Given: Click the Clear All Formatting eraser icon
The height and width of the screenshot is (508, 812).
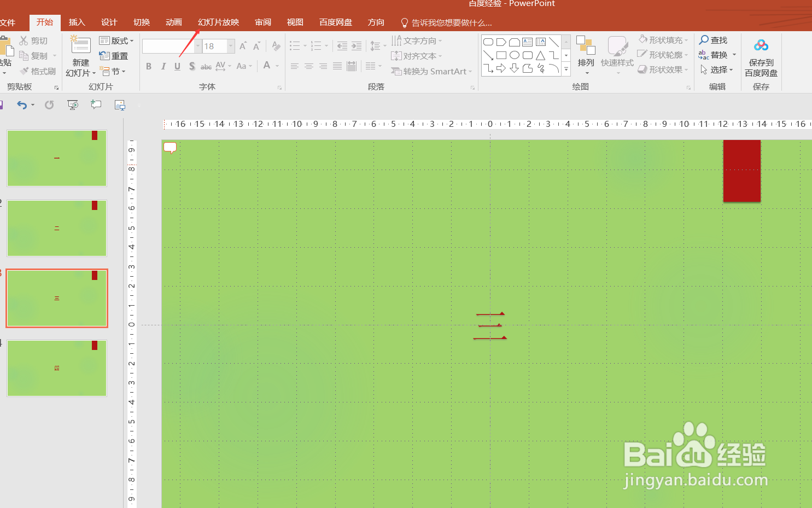Looking at the screenshot, I should (x=276, y=46).
